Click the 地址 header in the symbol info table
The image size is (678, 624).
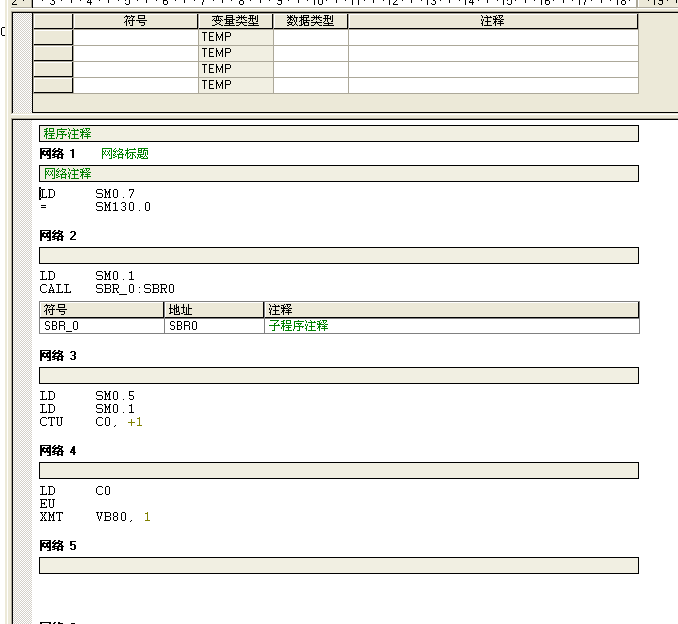[x=214, y=310]
